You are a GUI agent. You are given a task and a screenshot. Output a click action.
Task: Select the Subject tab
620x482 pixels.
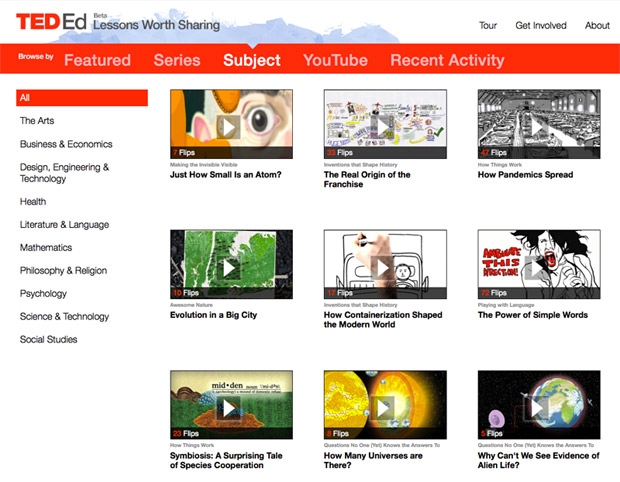[x=252, y=60]
